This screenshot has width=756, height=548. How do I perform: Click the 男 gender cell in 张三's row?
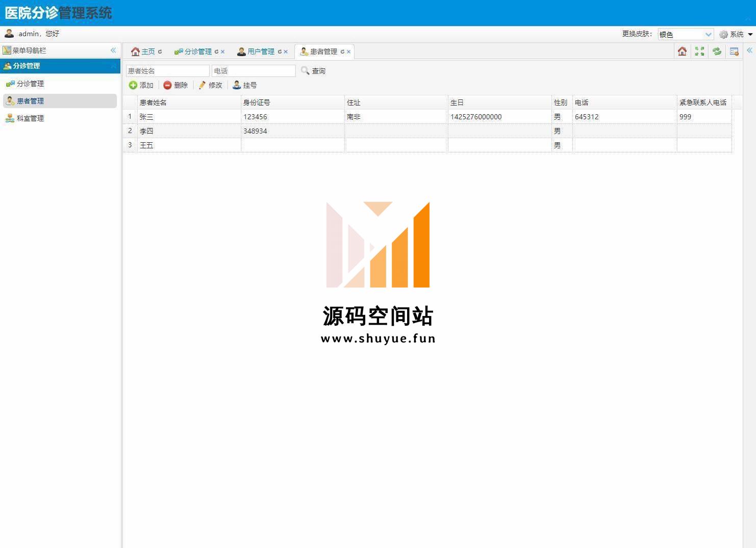tap(562, 117)
